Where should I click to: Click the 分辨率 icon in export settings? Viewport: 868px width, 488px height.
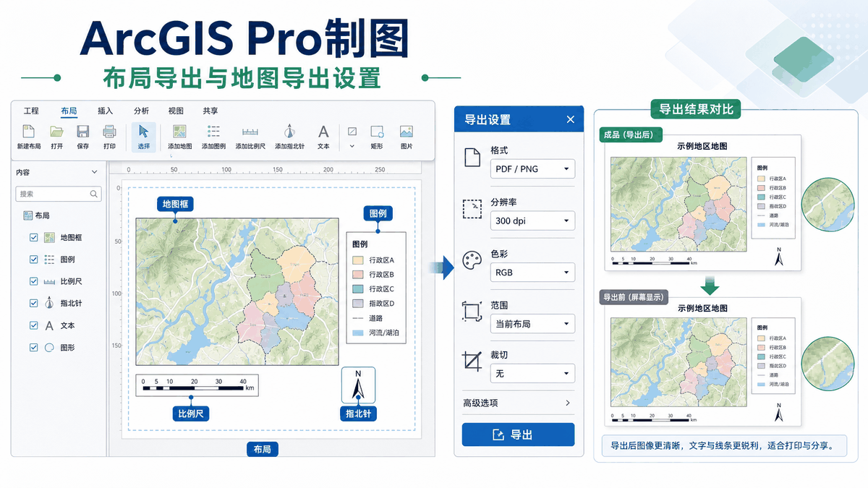[472, 209]
